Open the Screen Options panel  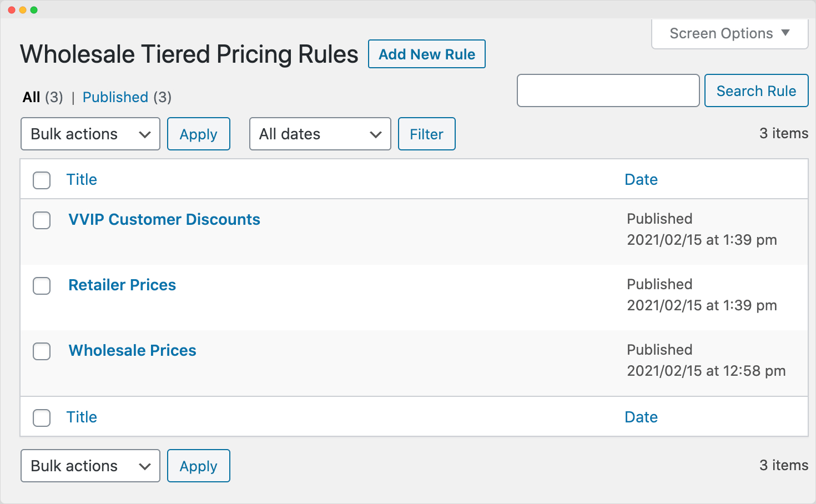[x=729, y=33]
